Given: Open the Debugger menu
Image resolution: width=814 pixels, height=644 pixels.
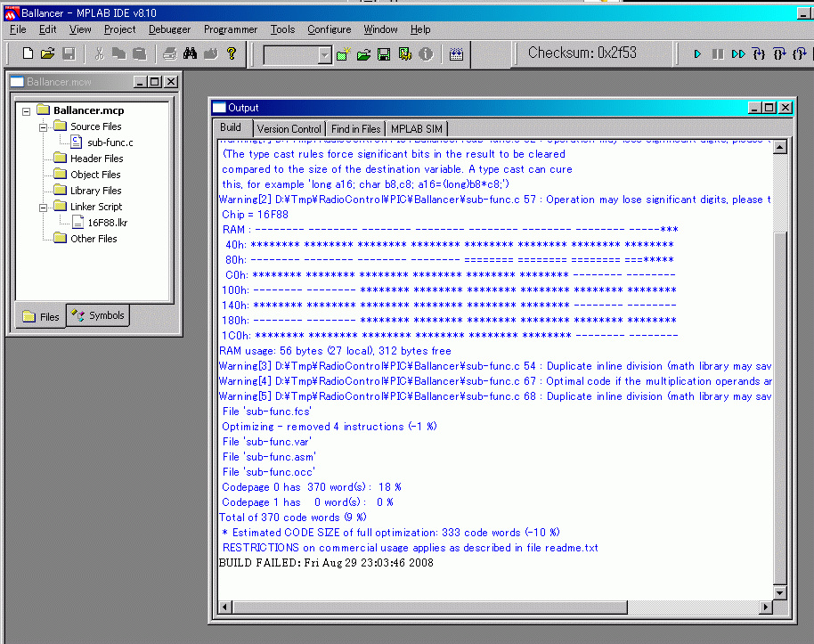Looking at the screenshot, I should pyautogui.click(x=169, y=29).
